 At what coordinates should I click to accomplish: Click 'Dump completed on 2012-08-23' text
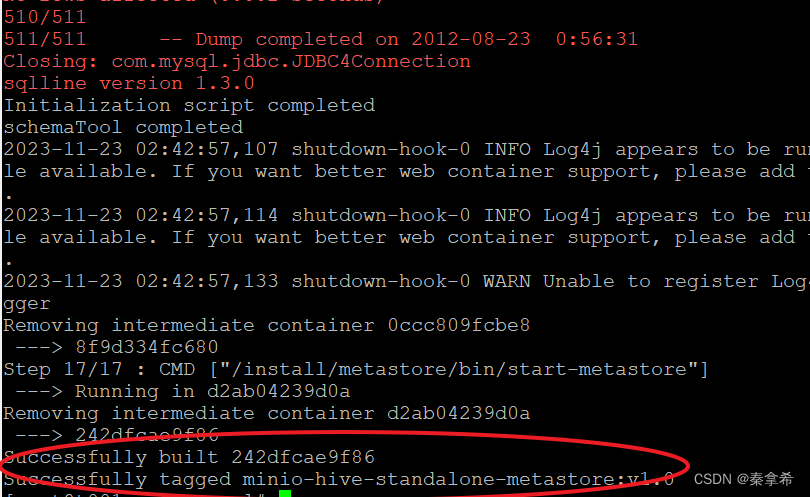pyautogui.click(x=363, y=39)
